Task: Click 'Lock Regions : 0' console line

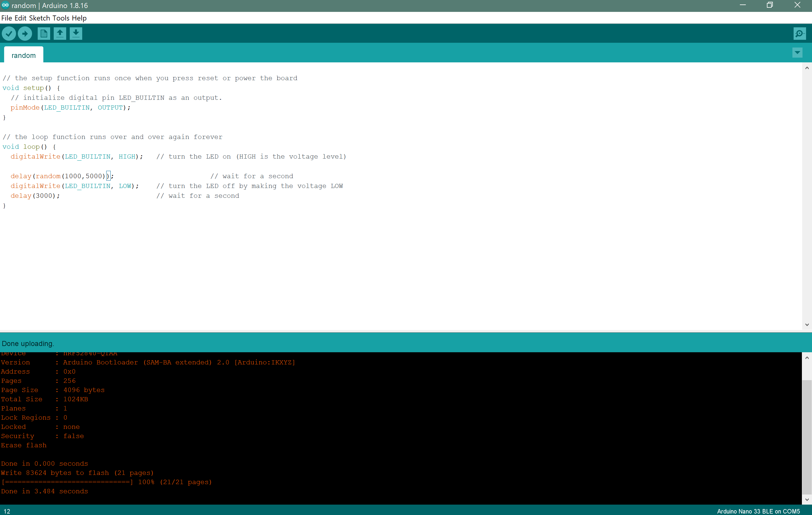Action: click(34, 418)
